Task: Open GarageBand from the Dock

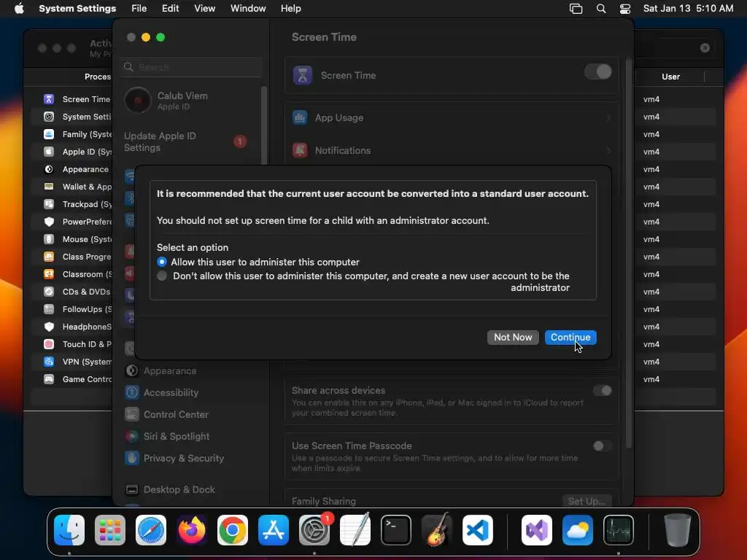Action: (437, 530)
